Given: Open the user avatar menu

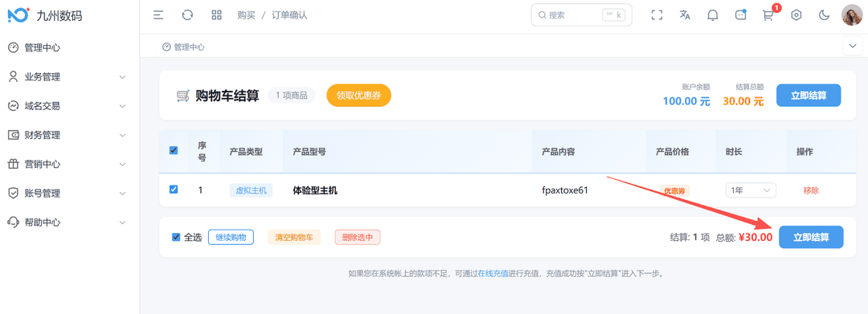Looking at the screenshot, I should point(852,15).
